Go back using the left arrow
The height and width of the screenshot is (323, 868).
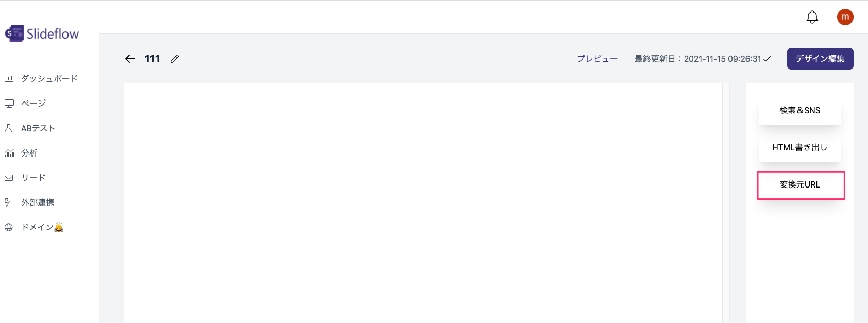point(130,59)
